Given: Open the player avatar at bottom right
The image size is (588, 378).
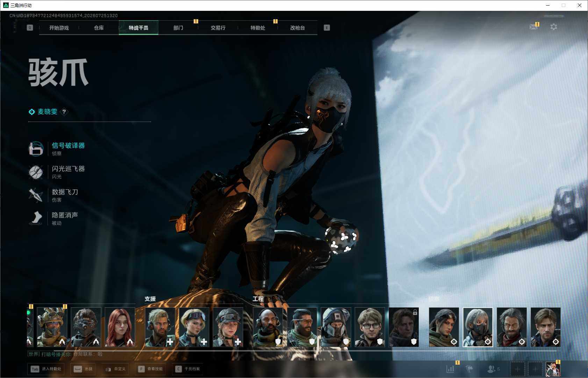Looking at the screenshot, I should (553, 369).
